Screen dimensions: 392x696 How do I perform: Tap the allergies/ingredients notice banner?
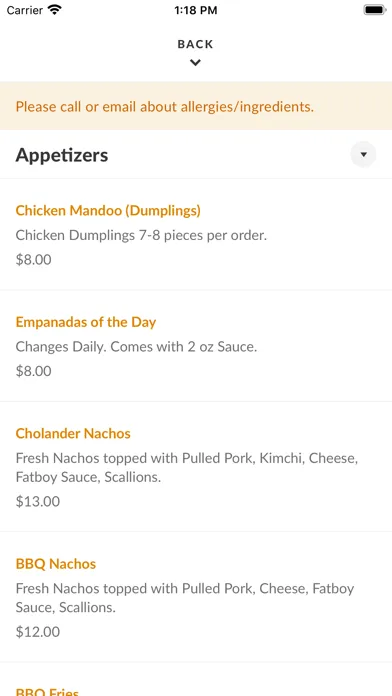196,106
